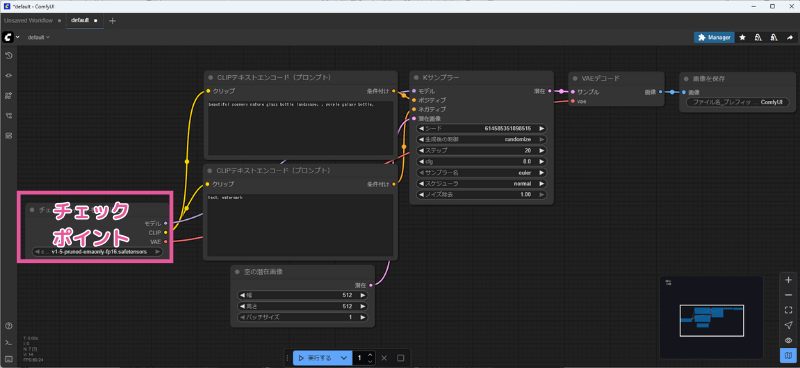Open the 'default' workflow breadcrumb dropdown
Image resolution: width=800 pixels, height=368 pixels.
39,37
